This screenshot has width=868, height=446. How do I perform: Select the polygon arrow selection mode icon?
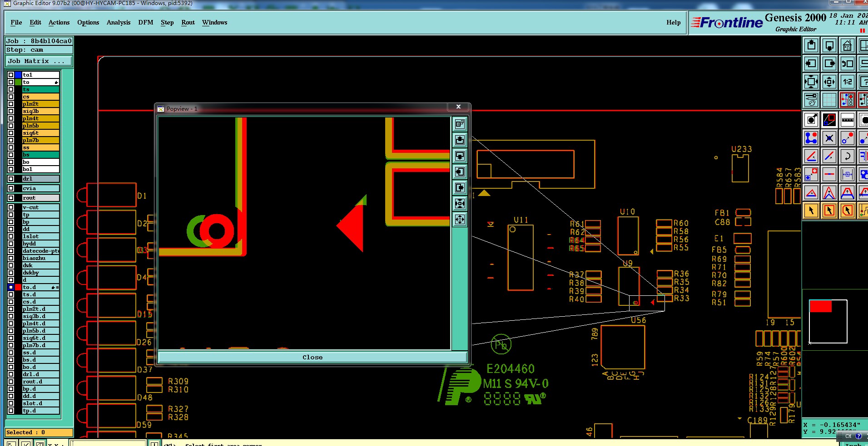click(x=848, y=211)
